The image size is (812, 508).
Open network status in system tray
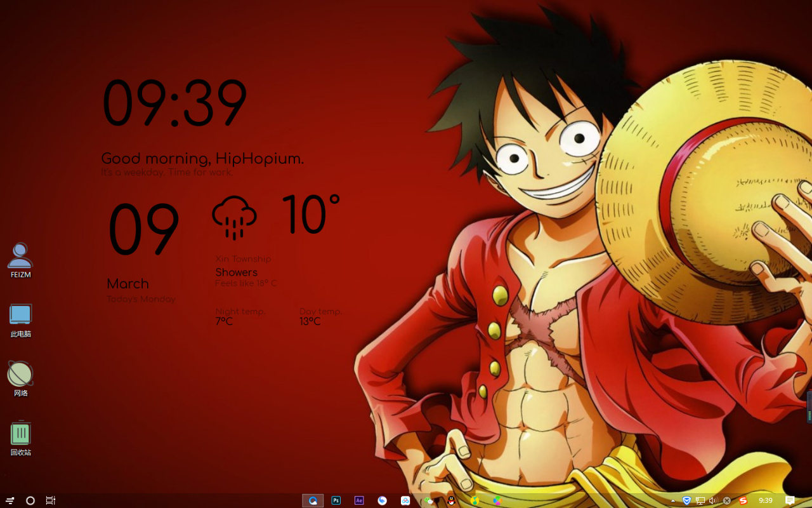coord(700,500)
